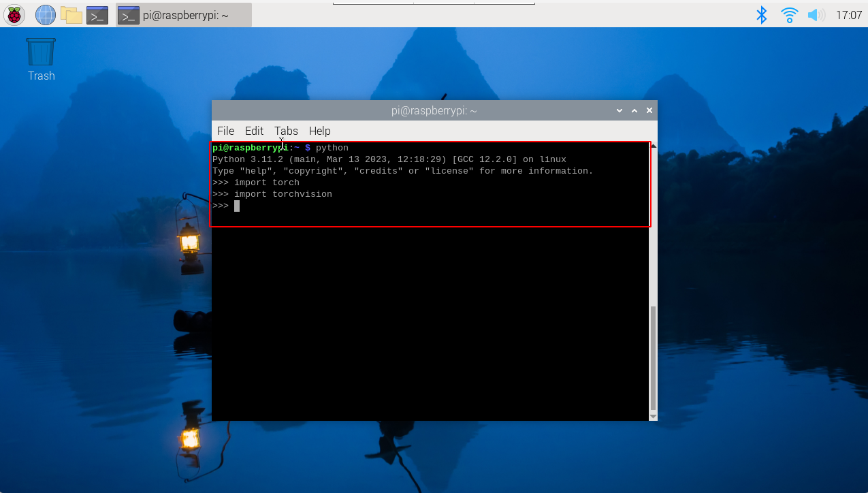Close the terminal window
The image size is (868, 493).
[649, 110]
